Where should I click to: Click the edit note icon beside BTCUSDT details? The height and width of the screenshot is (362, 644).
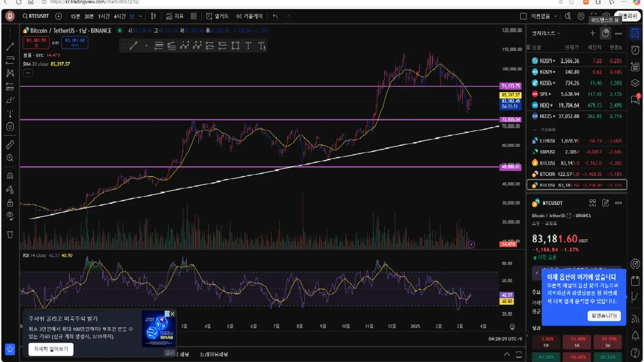[605, 203]
